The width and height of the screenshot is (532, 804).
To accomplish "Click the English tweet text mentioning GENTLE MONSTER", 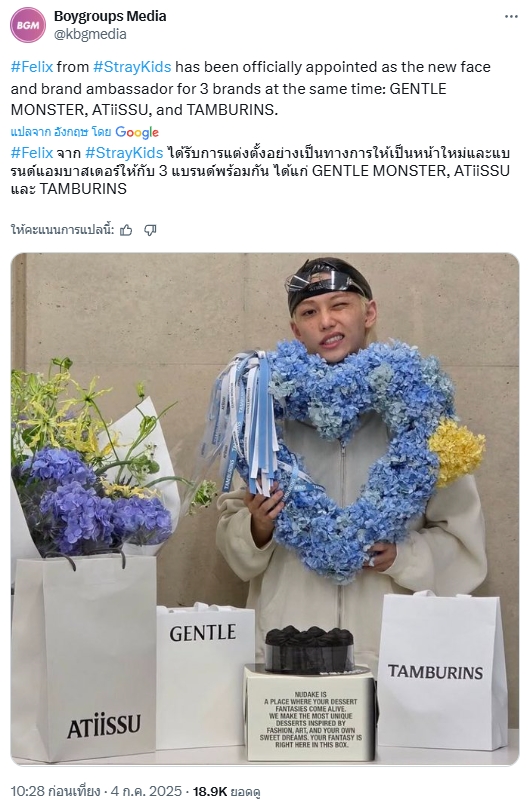I will tap(251, 88).
